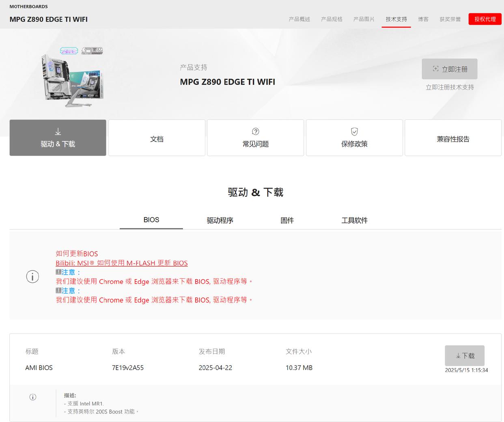The height and width of the screenshot is (422, 504).
Task: Click the info circle icon beside BIOS notes
Action: point(32,277)
